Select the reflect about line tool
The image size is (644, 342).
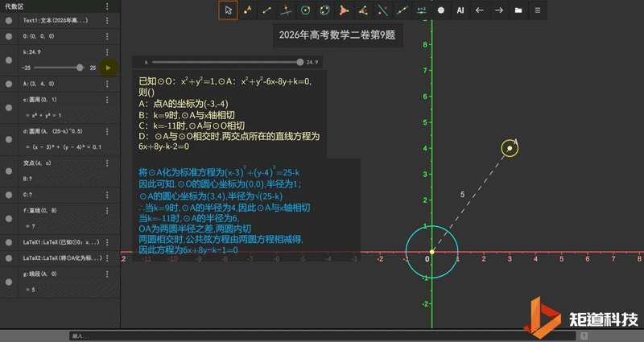point(383,10)
